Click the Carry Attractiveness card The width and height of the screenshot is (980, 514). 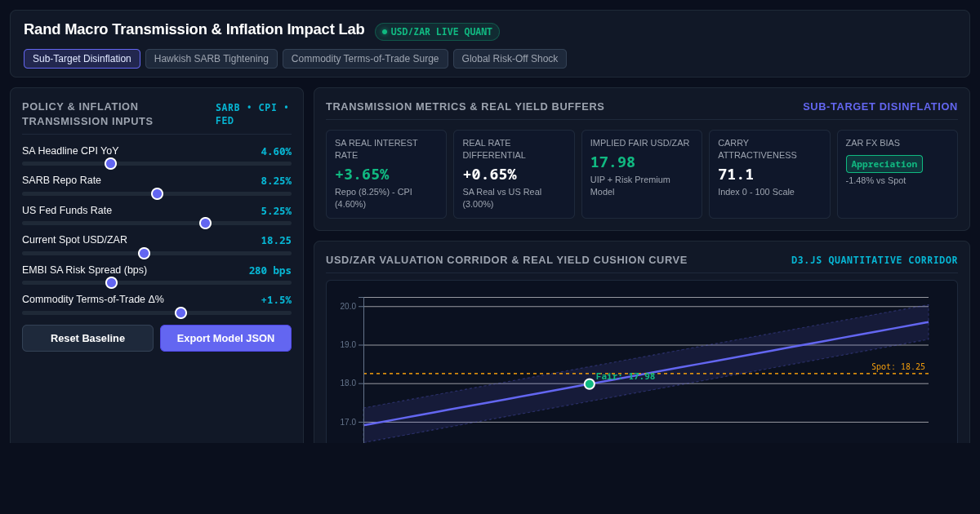(x=769, y=174)
